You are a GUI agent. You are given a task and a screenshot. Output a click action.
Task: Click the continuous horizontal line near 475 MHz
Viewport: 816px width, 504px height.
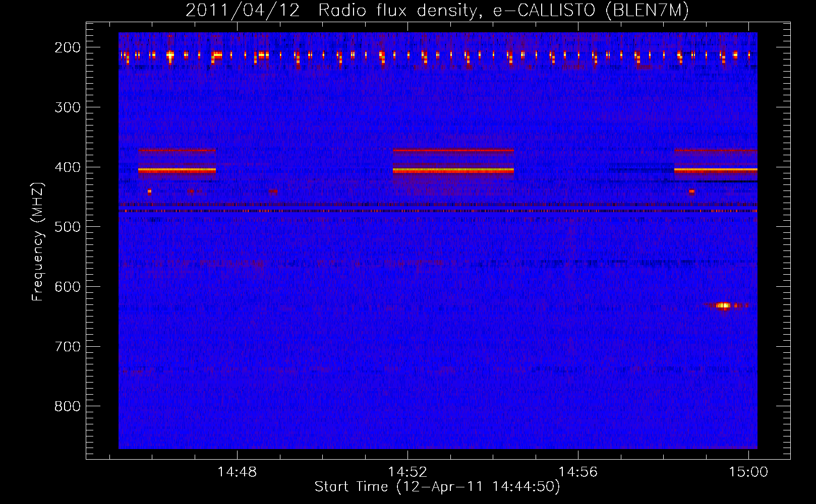pyautogui.click(x=438, y=211)
